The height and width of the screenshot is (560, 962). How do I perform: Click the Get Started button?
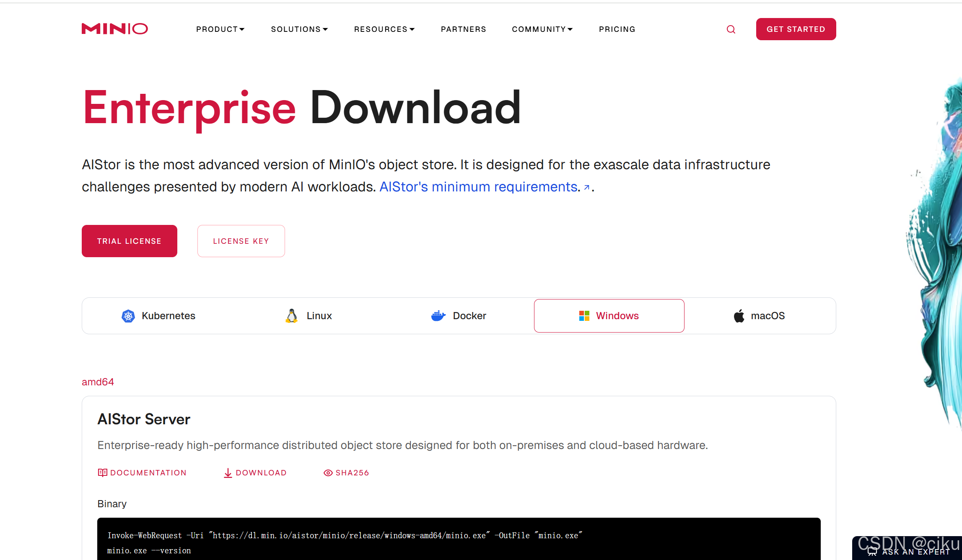796,29
